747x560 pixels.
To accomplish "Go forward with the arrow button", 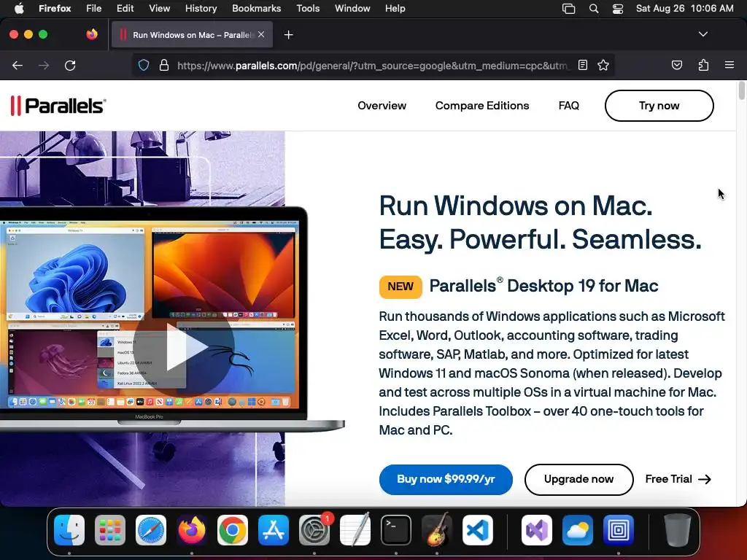I will click(x=44, y=65).
